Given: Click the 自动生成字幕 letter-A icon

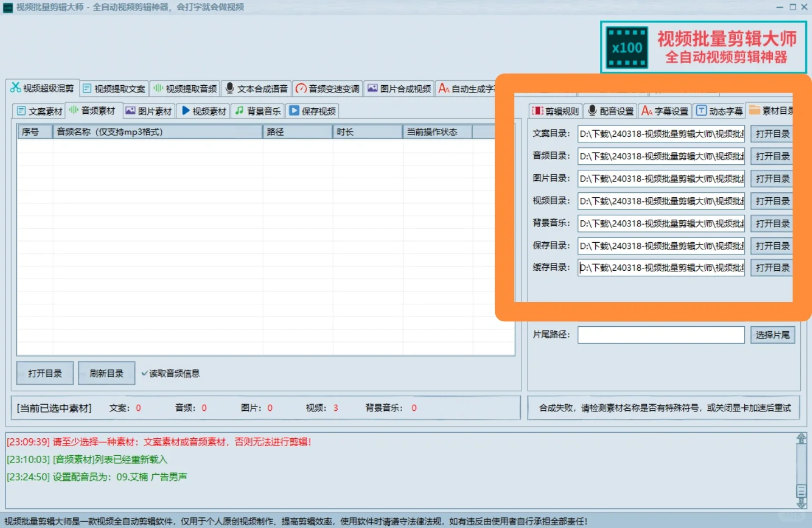Looking at the screenshot, I should click(x=444, y=88).
